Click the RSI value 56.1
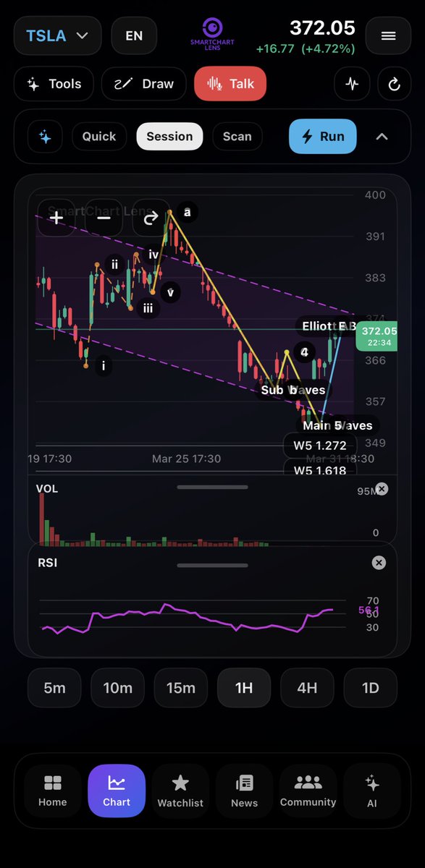Image resolution: width=425 pixels, height=868 pixels. click(369, 610)
